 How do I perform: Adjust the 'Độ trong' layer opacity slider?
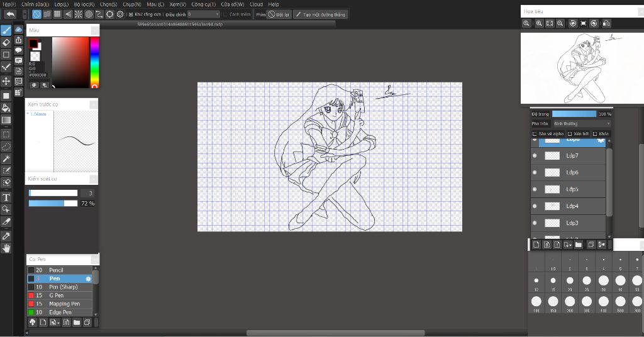pos(574,114)
